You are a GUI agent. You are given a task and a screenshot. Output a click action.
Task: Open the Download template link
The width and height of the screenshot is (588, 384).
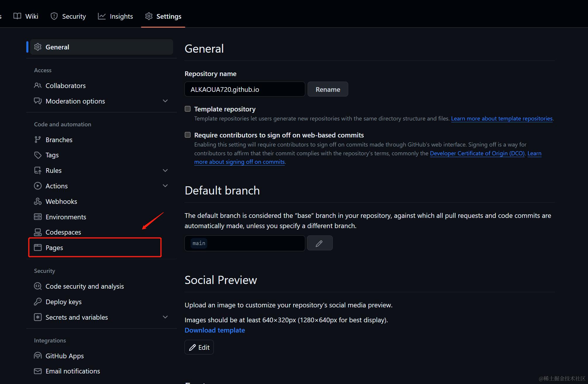click(215, 330)
